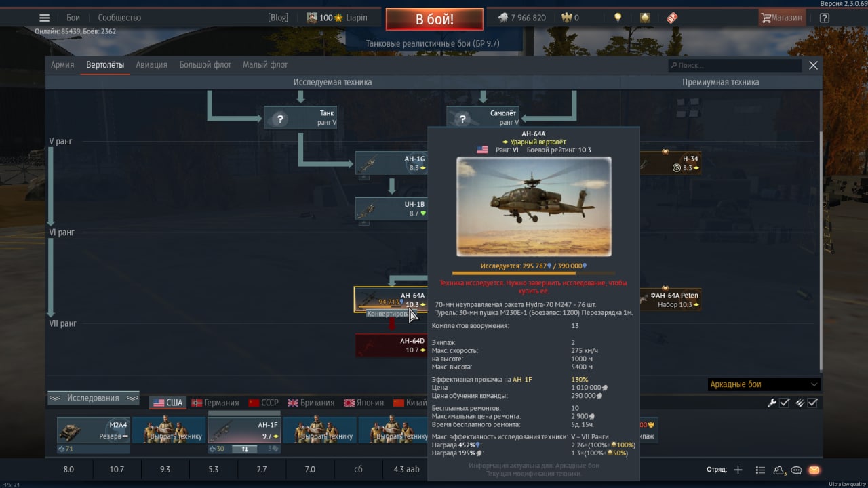Image resolution: width=868 pixels, height=488 pixels.
Task: Open the chat bubble icon
Action: 796,470
